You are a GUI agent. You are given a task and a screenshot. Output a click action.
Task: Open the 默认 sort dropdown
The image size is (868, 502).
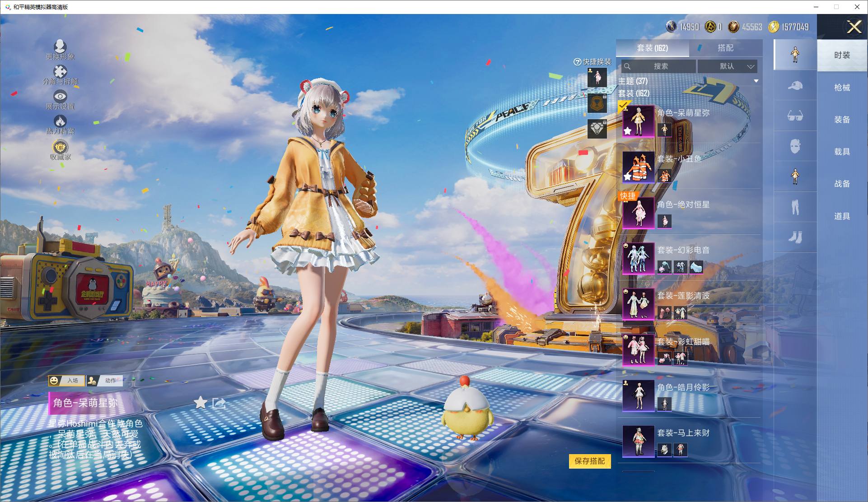coord(727,66)
